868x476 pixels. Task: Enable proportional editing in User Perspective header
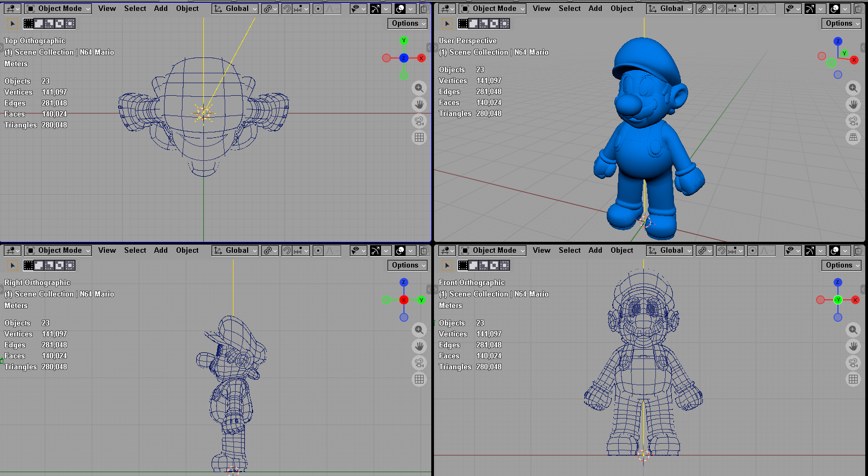tap(753, 9)
